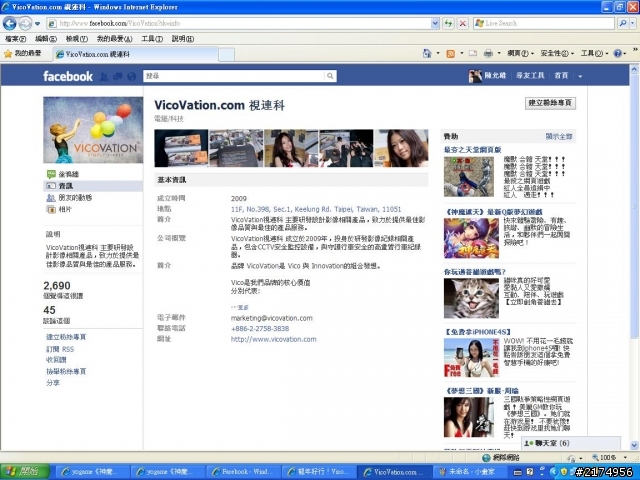Click the green Refresh page icon
The height and width of the screenshot is (480, 640).
point(448,24)
